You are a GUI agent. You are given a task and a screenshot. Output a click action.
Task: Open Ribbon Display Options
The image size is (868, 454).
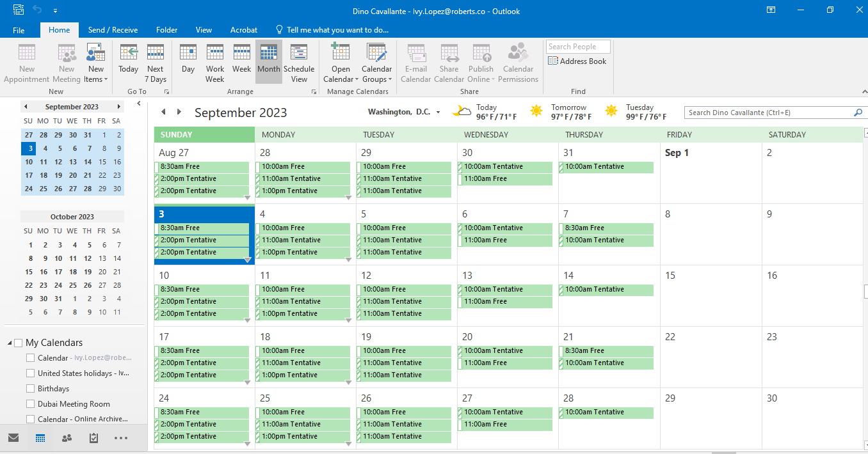(x=771, y=10)
